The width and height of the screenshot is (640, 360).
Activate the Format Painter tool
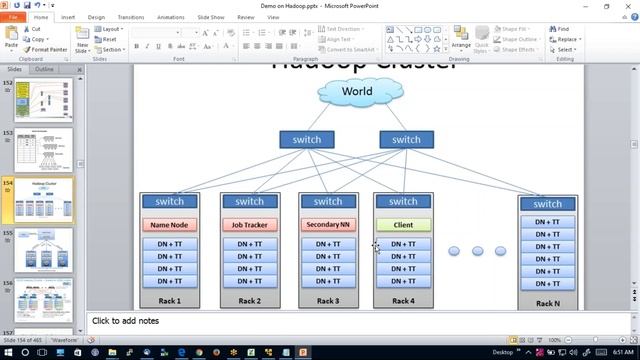[x=45, y=49]
